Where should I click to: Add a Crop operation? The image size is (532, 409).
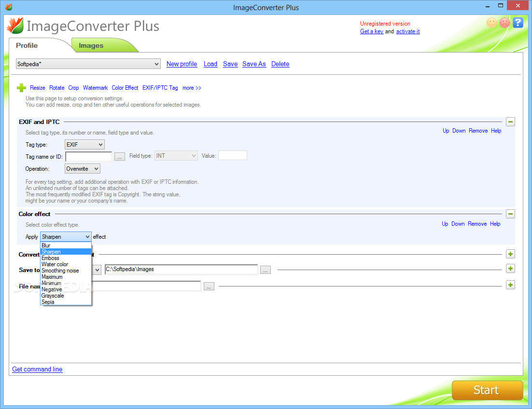(73, 88)
